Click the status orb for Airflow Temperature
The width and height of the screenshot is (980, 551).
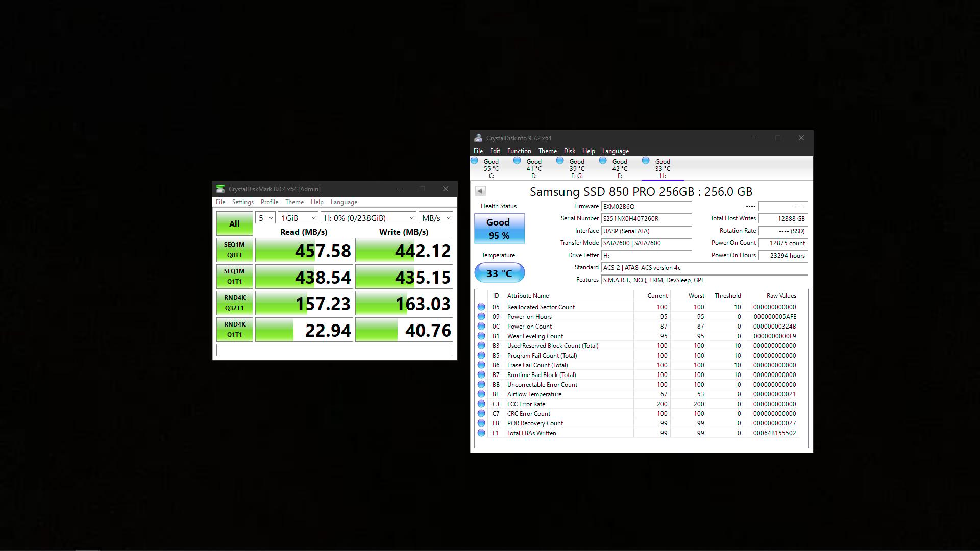pyautogui.click(x=481, y=394)
